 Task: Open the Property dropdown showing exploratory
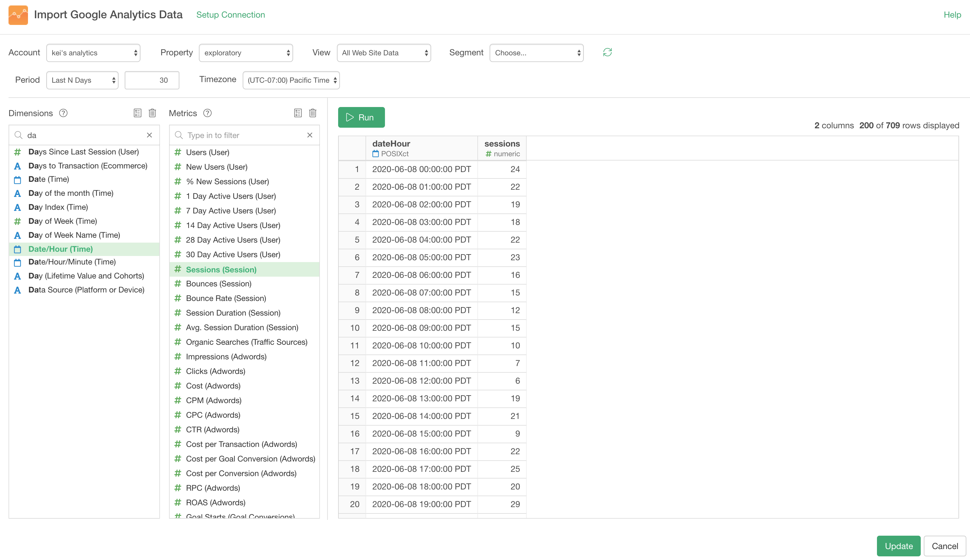[246, 53]
